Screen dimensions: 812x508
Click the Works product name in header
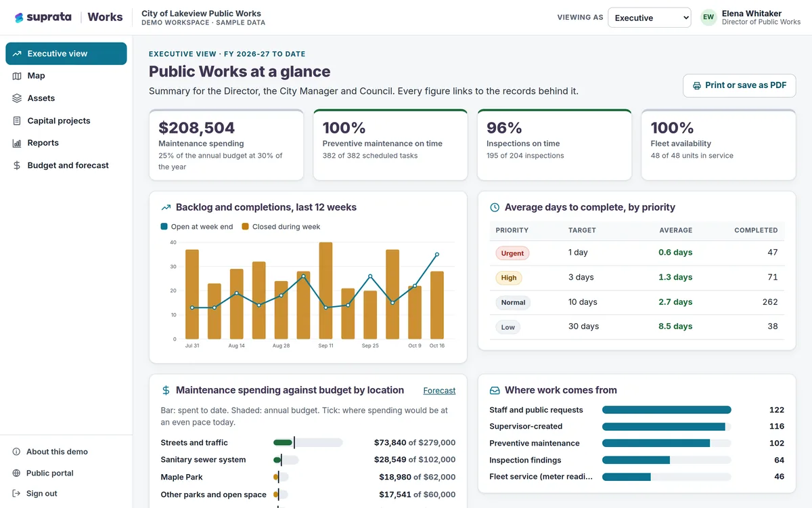(x=105, y=18)
